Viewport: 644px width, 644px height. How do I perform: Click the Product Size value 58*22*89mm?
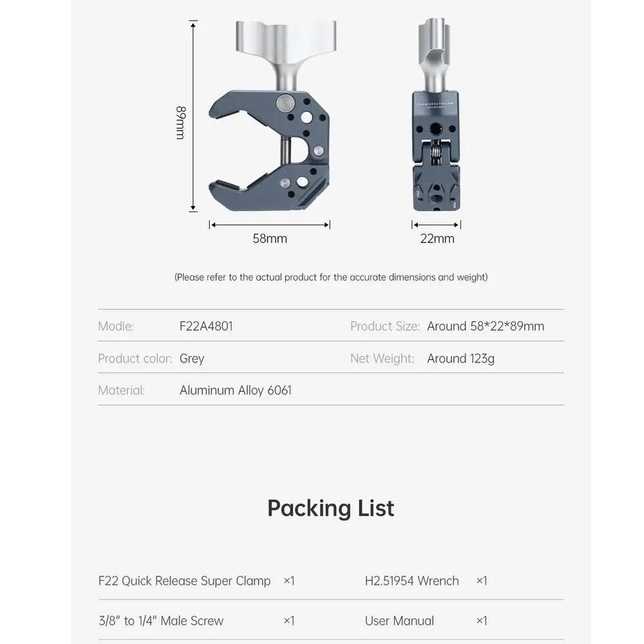[486, 326]
